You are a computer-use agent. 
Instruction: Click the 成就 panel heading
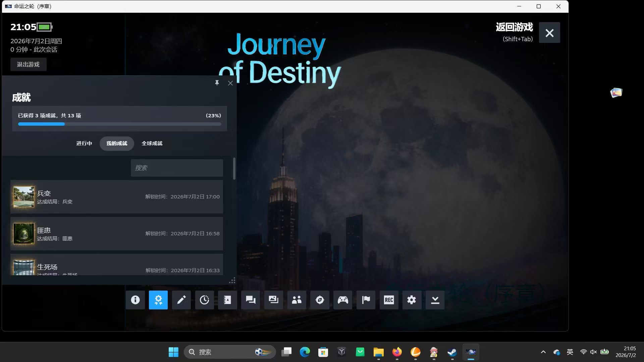21,98
